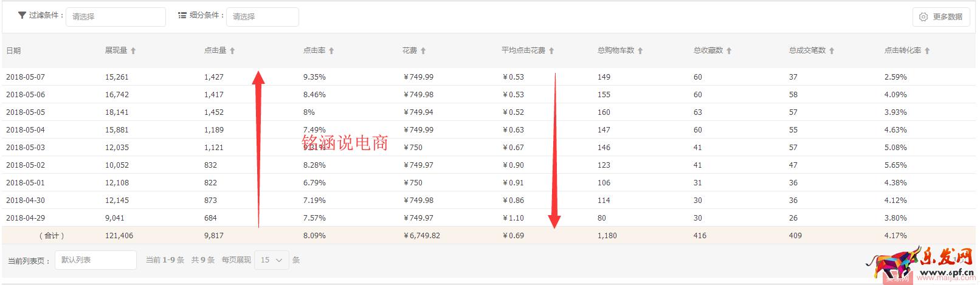
Task: Click the 合计 totals row
Action: pos(52,236)
